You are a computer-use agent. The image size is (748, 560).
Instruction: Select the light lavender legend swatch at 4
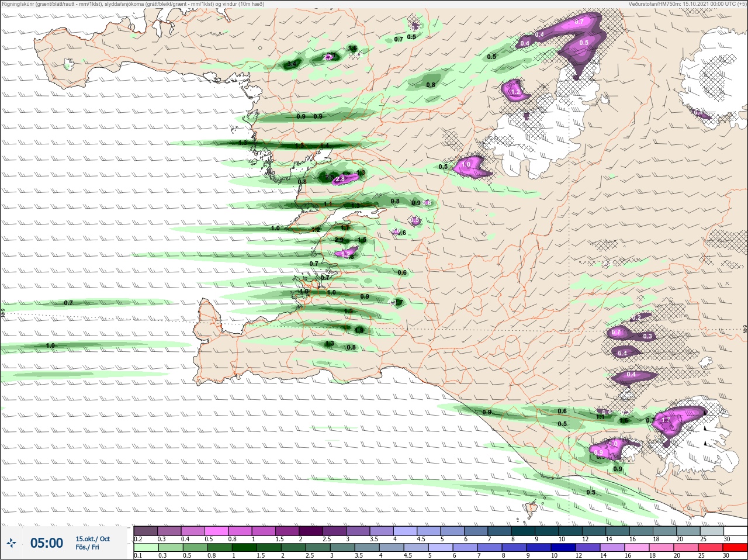tap(405, 531)
